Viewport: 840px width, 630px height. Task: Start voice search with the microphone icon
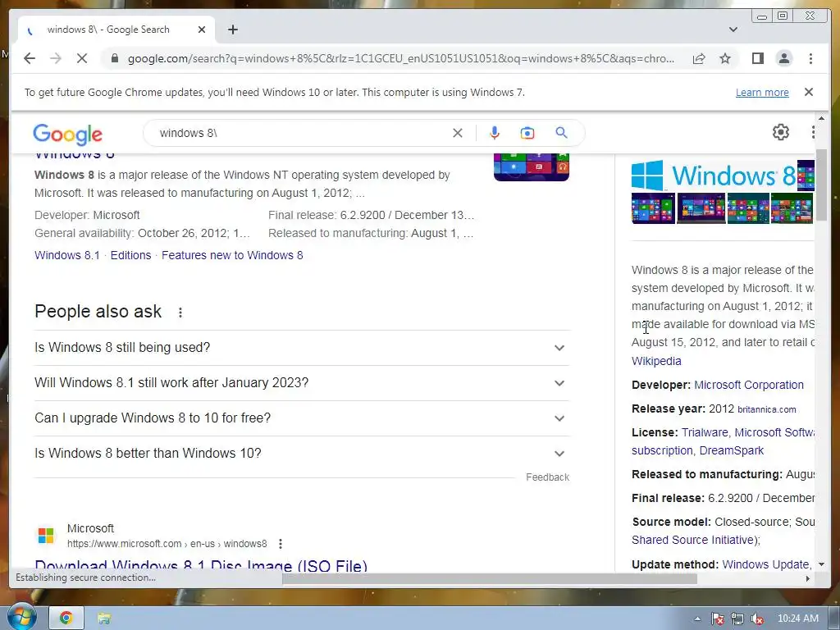(x=495, y=133)
